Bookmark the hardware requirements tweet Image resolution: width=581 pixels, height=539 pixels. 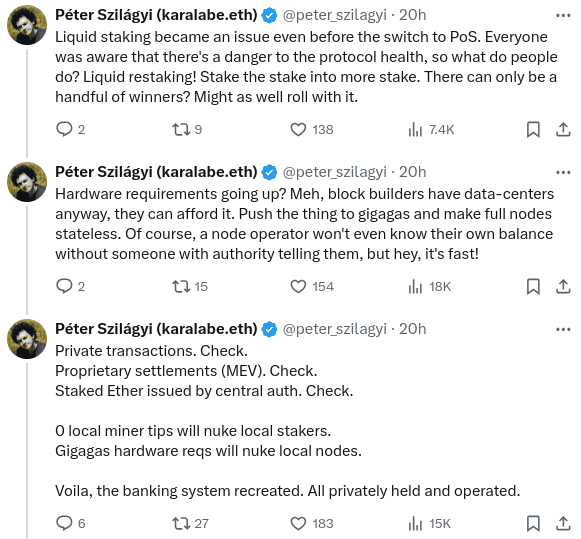(x=533, y=286)
